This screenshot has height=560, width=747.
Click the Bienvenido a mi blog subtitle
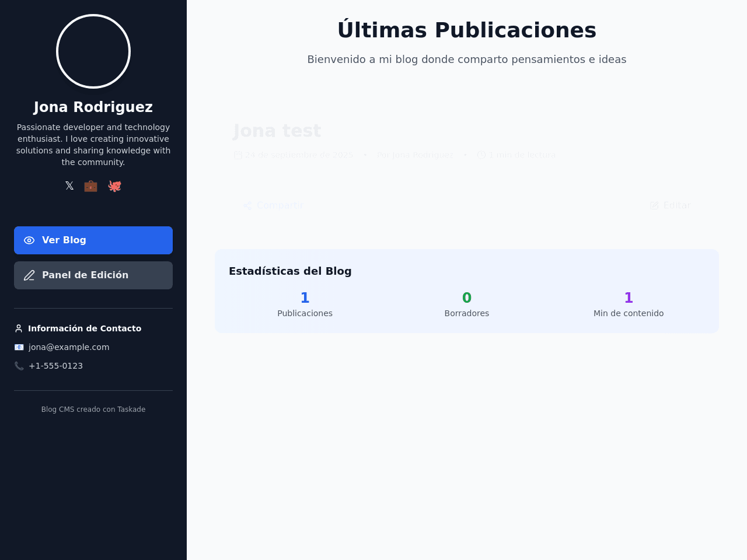coord(467,60)
